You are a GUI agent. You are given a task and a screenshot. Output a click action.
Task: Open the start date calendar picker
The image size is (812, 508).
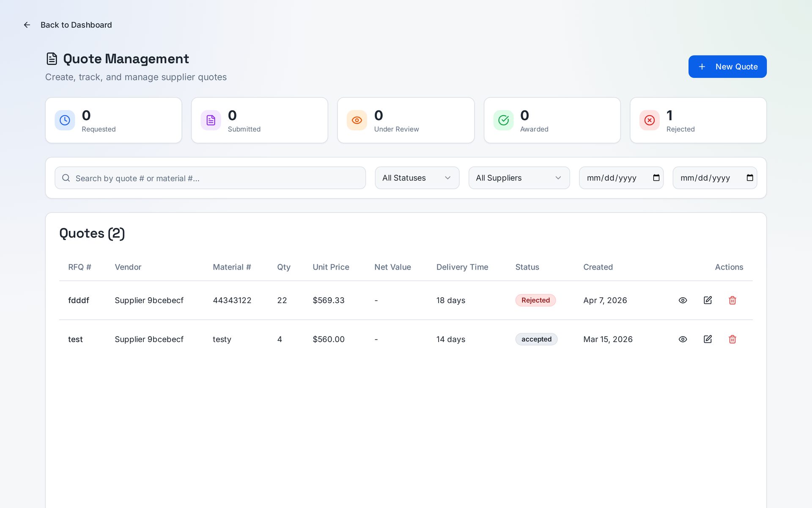tap(656, 178)
